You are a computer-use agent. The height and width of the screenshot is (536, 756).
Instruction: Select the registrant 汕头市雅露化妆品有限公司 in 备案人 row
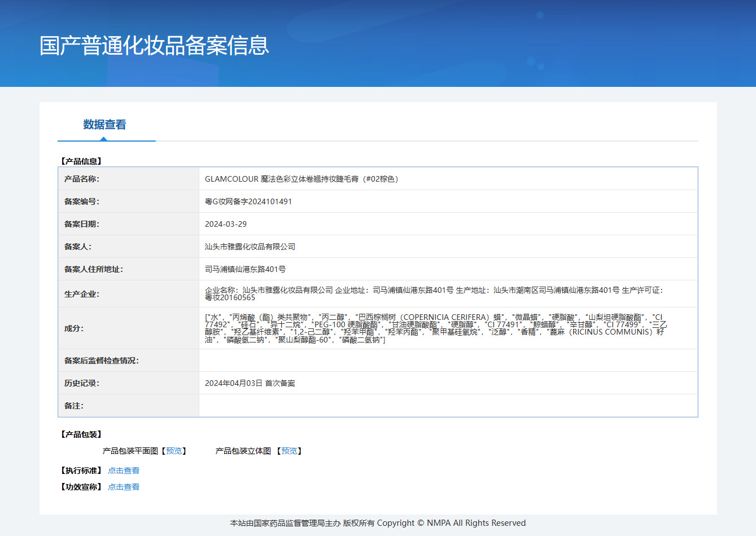point(250,247)
